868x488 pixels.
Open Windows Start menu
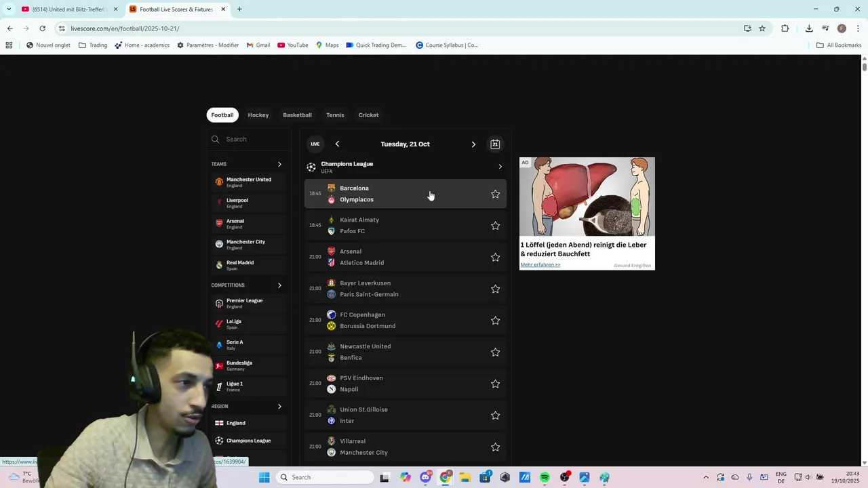(264, 477)
